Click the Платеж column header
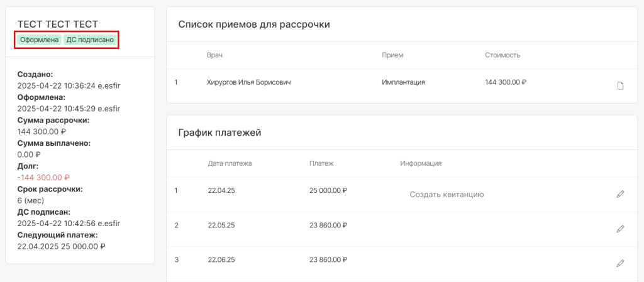The width and height of the screenshot is (644, 282). (x=321, y=163)
